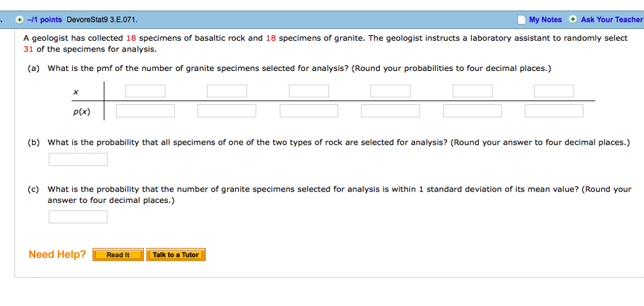Select the fourth x value input box

click(391, 91)
